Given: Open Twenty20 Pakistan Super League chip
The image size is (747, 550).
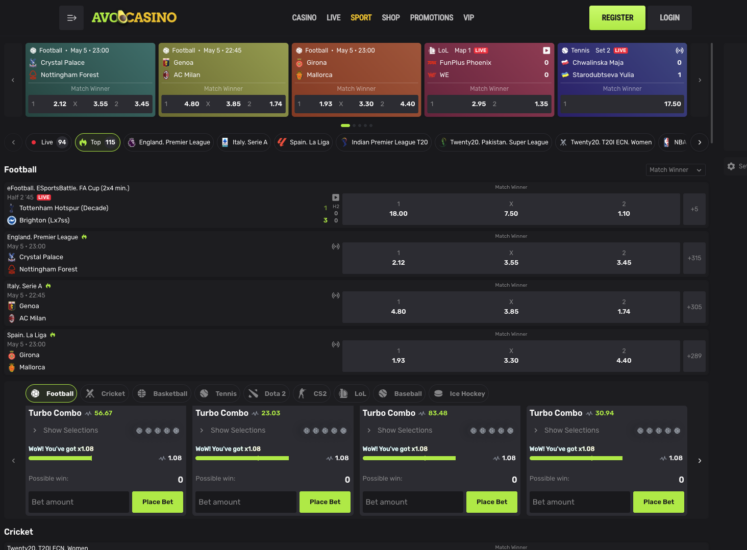Looking at the screenshot, I should [x=494, y=142].
